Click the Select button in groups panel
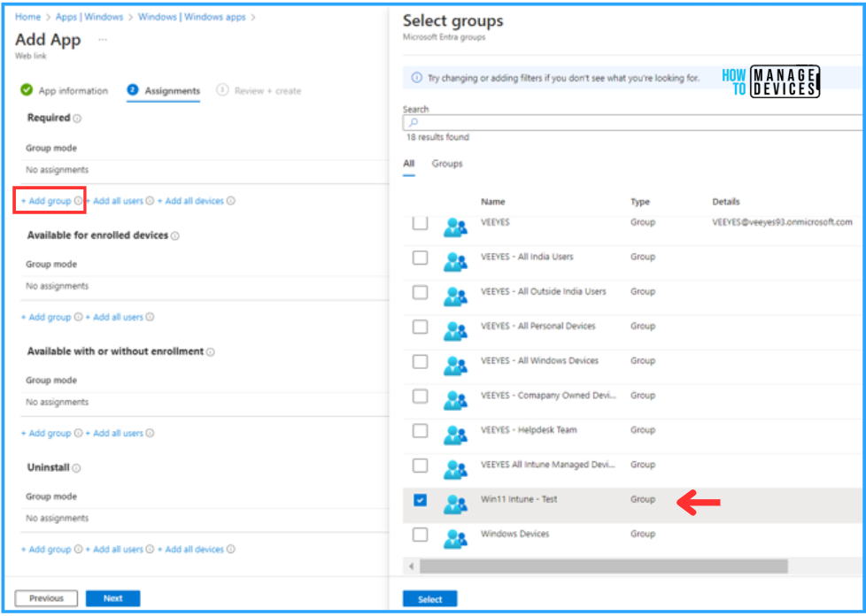The height and width of the screenshot is (616, 866). point(429,599)
